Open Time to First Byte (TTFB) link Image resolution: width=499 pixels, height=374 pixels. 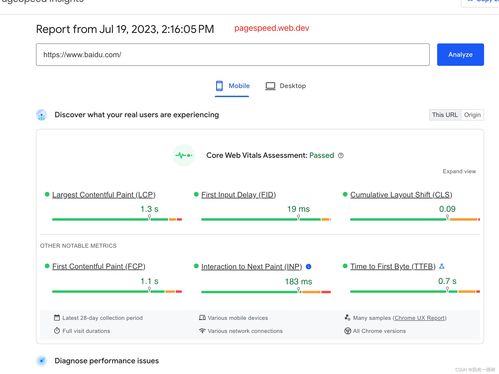(393, 266)
